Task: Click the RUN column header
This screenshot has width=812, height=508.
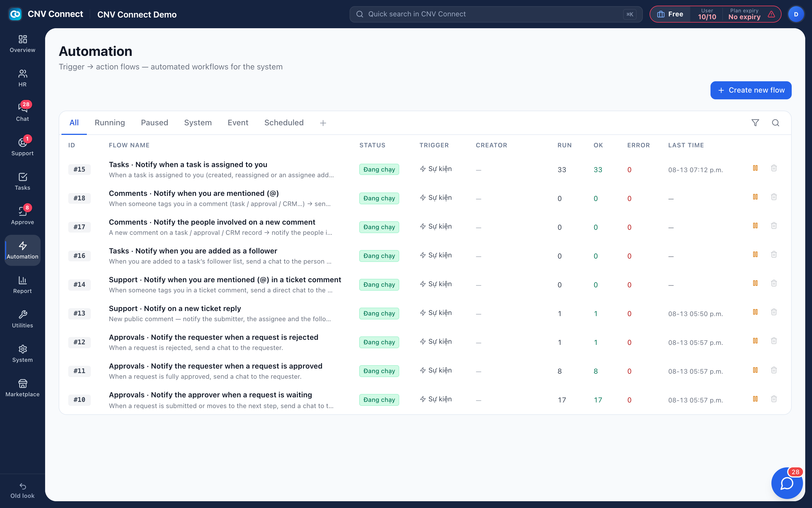Action: [564, 145]
